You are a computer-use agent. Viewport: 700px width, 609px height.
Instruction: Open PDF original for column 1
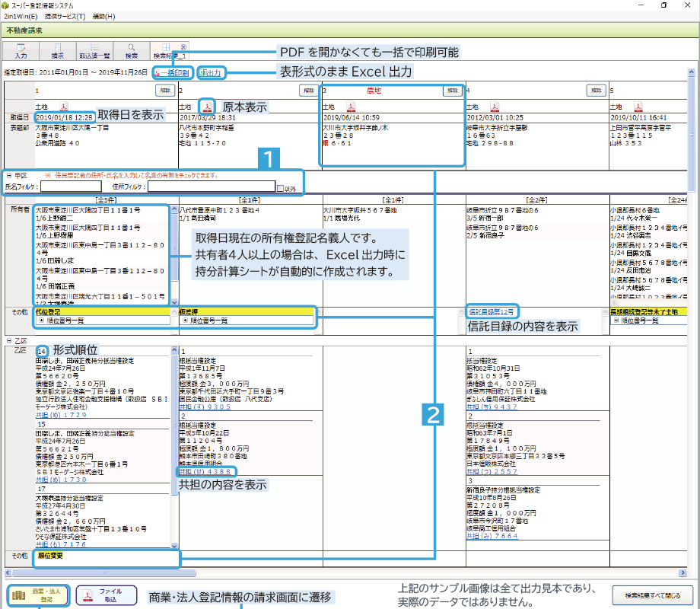click(x=65, y=106)
